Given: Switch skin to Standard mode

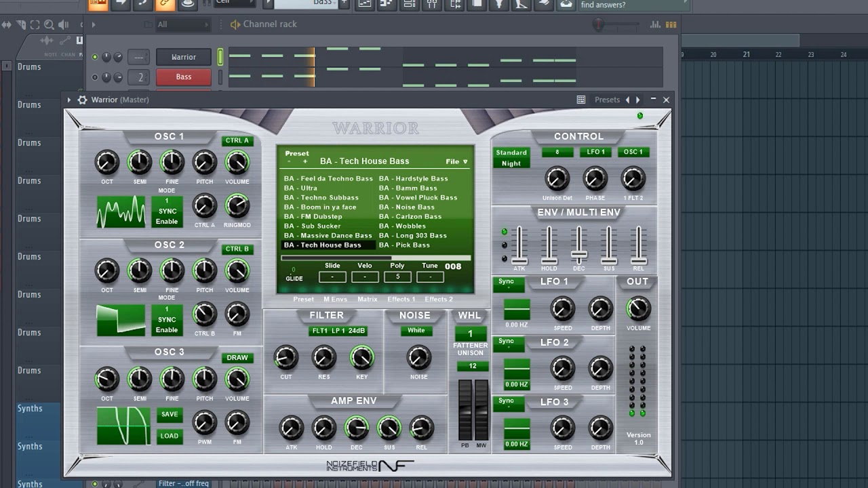Looking at the screenshot, I should (x=511, y=152).
